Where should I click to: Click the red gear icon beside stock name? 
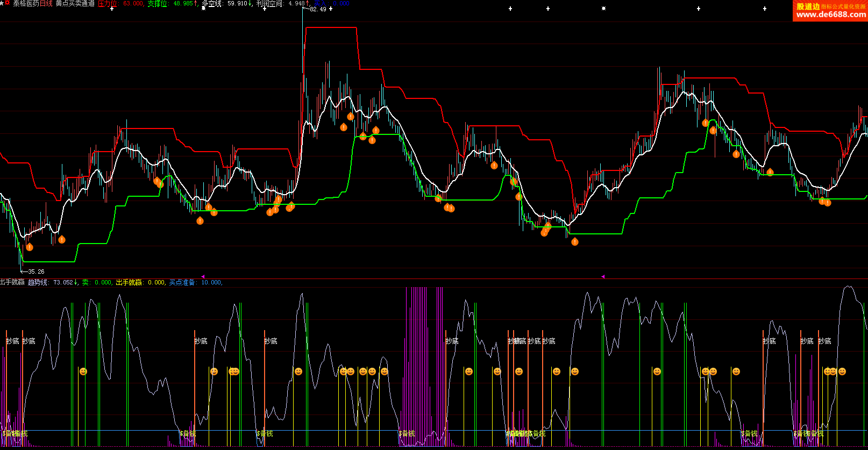pyautogui.click(x=8, y=3)
